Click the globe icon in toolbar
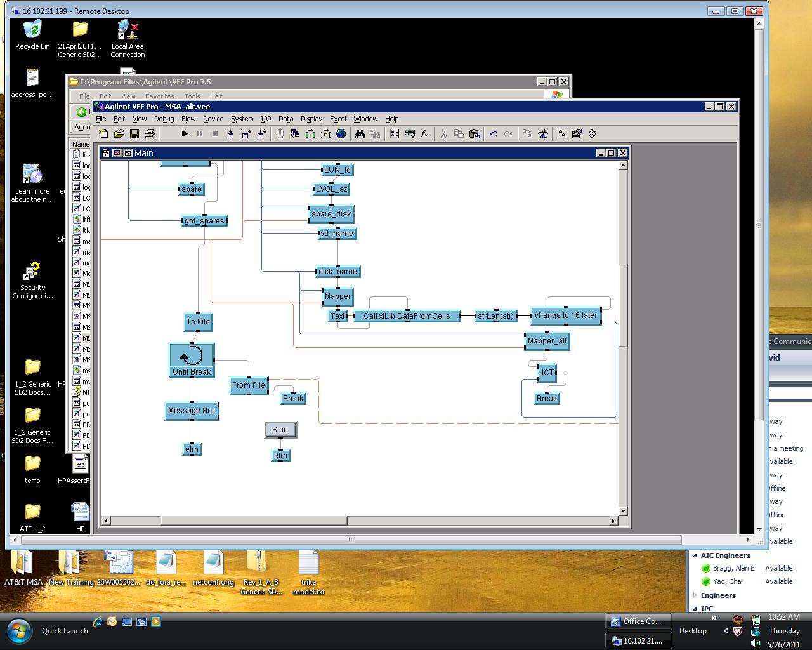 coord(341,134)
